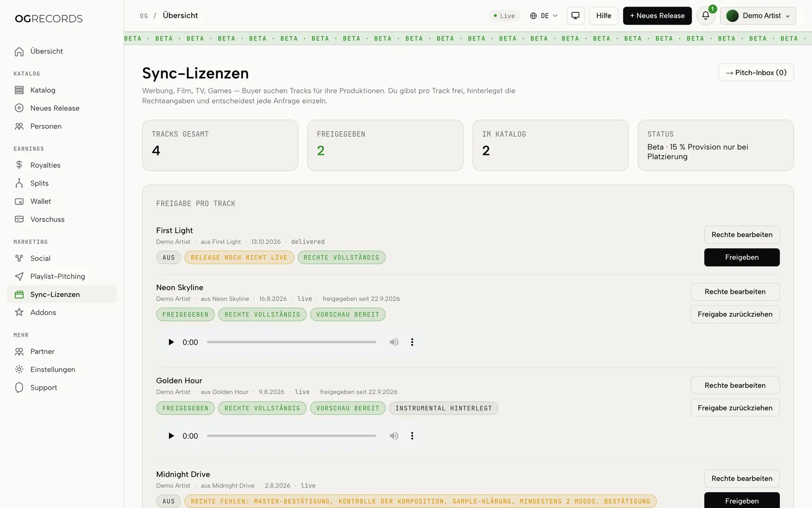This screenshot has width=812, height=508.
Task: Click the Support chat bubble icon
Action: pyautogui.click(x=19, y=388)
